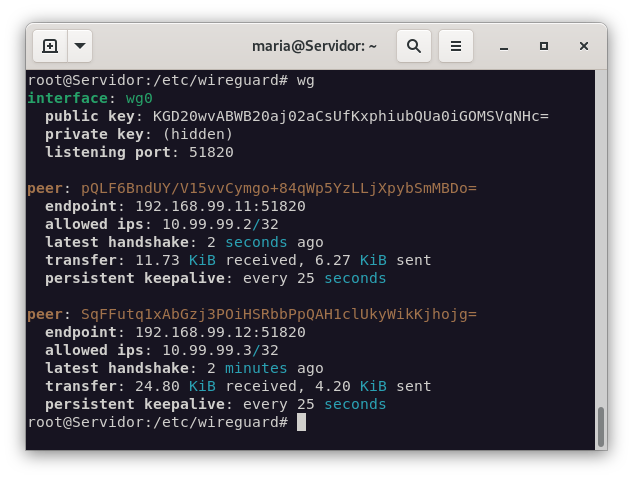Image resolution: width=633 pixels, height=479 pixels.
Task: Click endpoint 192.168.99.12:51820
Action: [220, 332]
